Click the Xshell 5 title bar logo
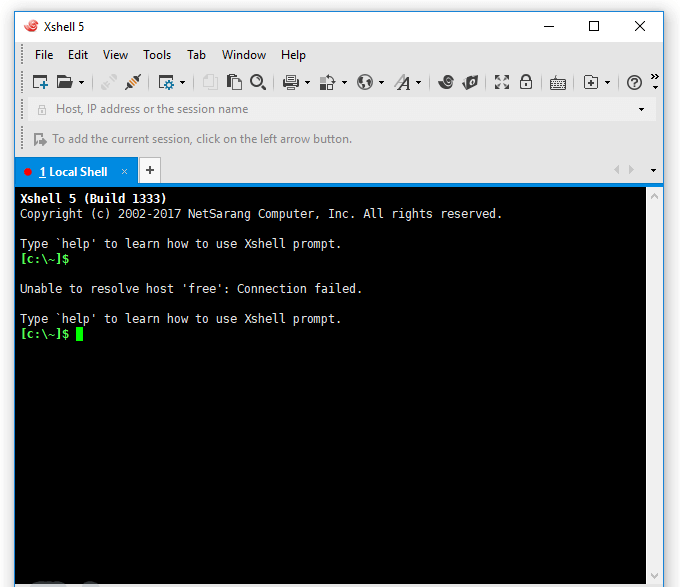 [31, 26]
